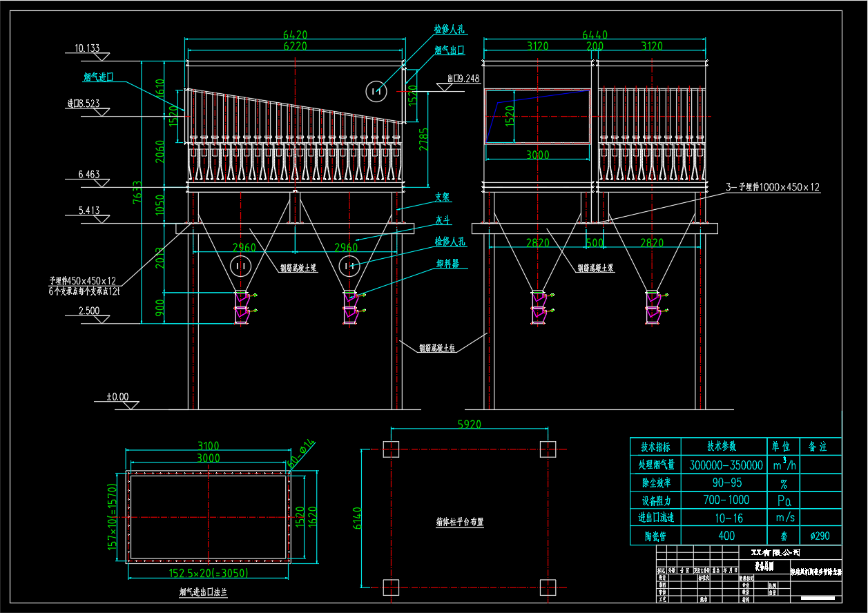Click the manhole circle on upper casing
The width and height of the screenshot is (868, 613).
click(x=376, y=90)
